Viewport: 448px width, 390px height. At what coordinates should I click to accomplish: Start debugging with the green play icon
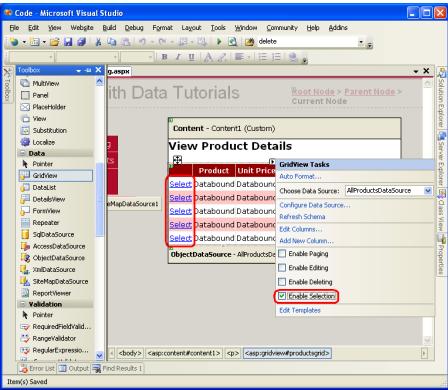click(x=219, y=42)
